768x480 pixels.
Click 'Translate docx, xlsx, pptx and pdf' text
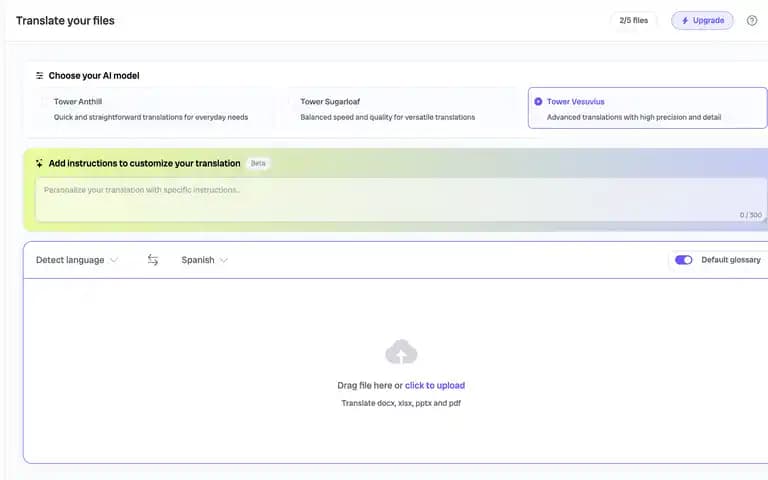point(401,403)
